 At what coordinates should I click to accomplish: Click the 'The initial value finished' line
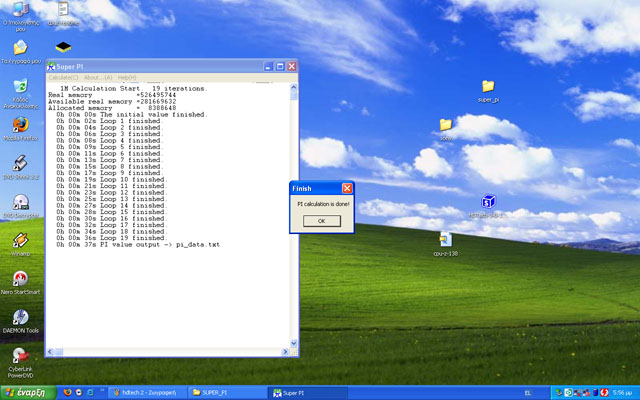[132, 115]
